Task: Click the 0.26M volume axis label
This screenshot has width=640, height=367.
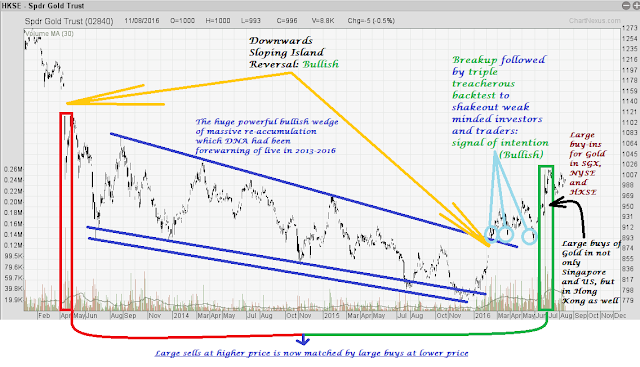Action: pyautogui.click(x=13, y=169)
